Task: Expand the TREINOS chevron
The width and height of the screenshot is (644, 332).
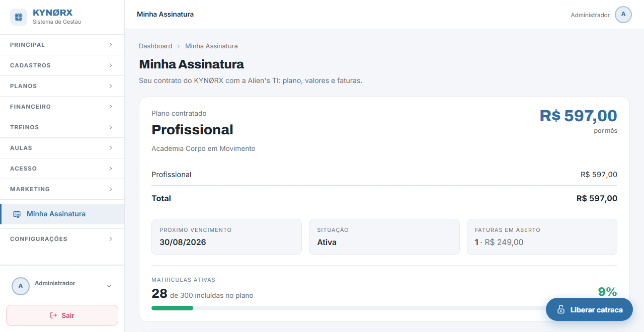Action: [111, 127]
